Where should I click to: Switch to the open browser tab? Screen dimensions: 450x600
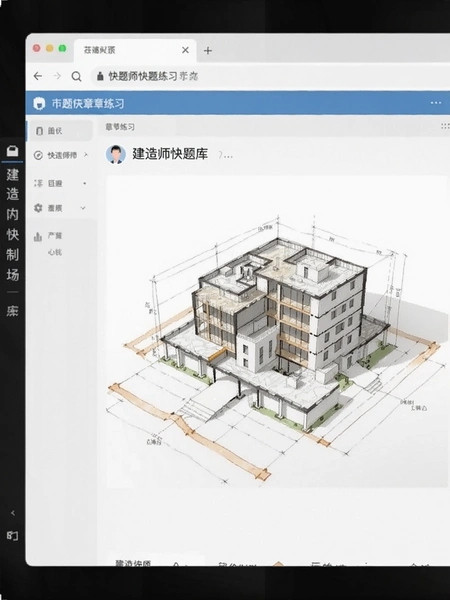[x=135, y=50]
